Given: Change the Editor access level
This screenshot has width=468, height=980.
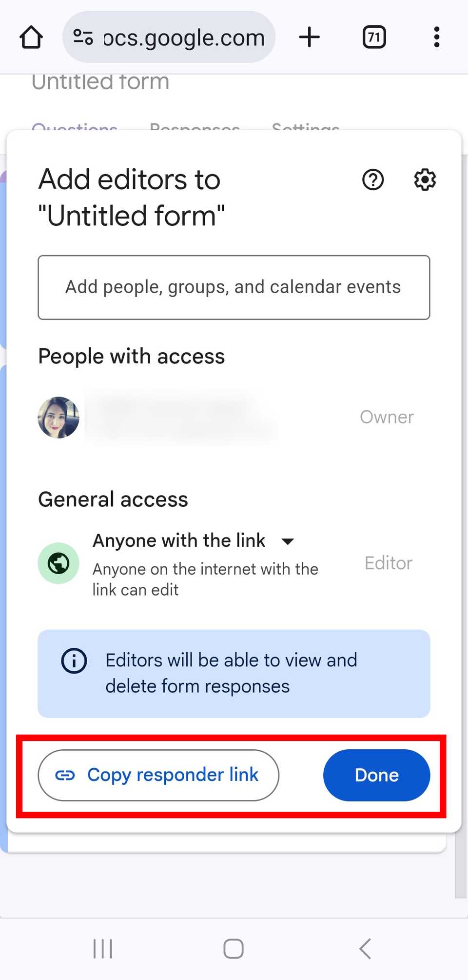Looking at the screenshot, I should [388, 562].
